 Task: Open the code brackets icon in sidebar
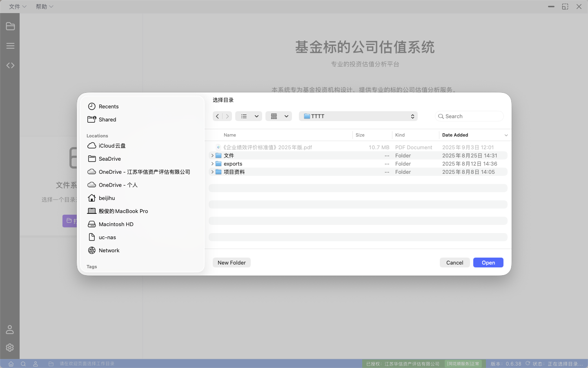(x=10, y=65)
